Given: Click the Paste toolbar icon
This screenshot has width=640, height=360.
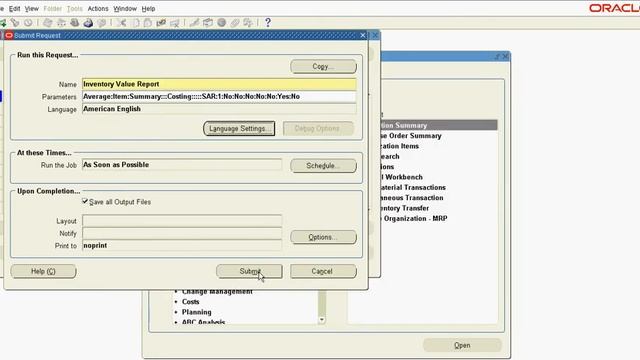Looking at the screenshot, I should point(148,23).
